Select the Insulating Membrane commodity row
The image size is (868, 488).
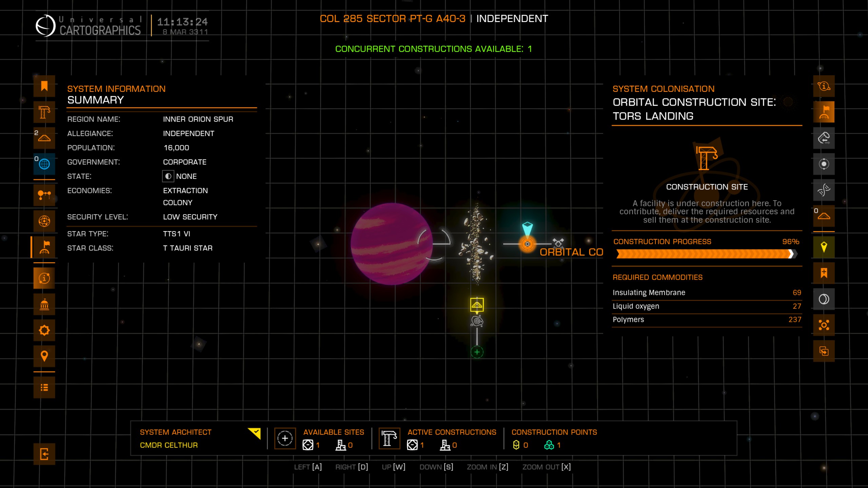click(707, 292)
